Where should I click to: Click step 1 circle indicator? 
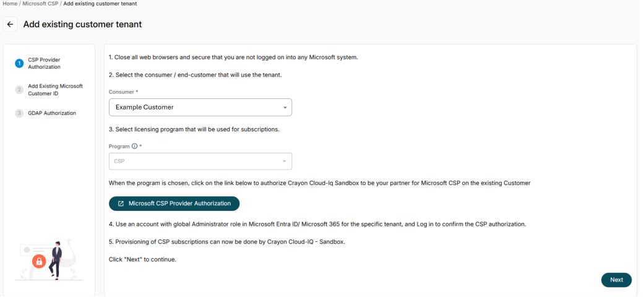(19, 63)
